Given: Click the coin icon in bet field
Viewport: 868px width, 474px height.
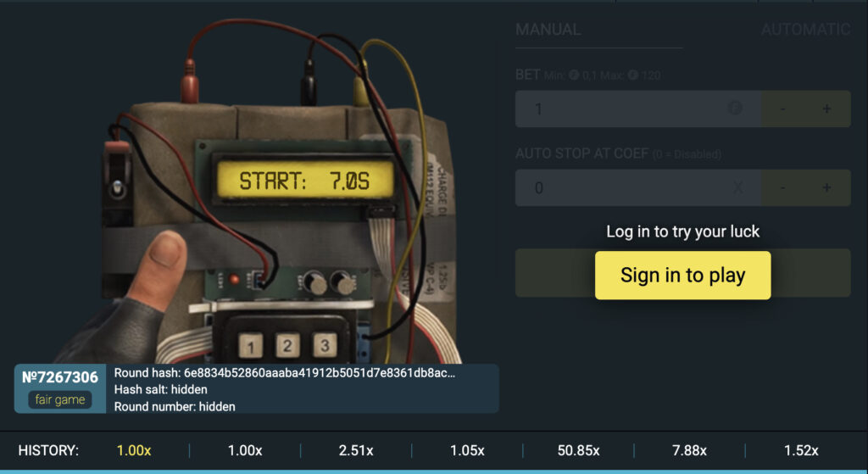Looking at the screenshot, I should tap(735, 108).
